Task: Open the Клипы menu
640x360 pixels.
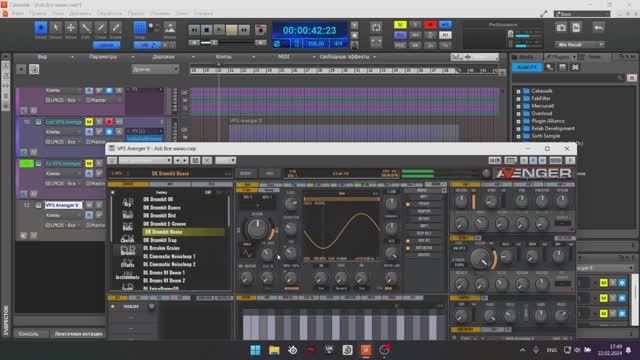Action: tap(223, 57)
